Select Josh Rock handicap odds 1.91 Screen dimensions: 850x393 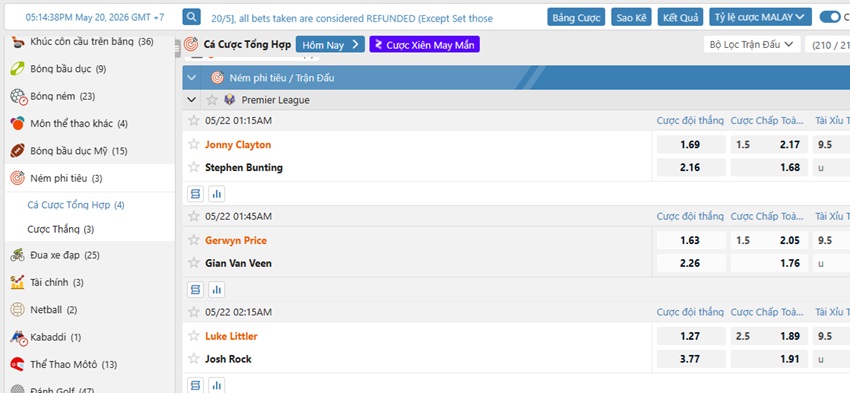point(769,359)
